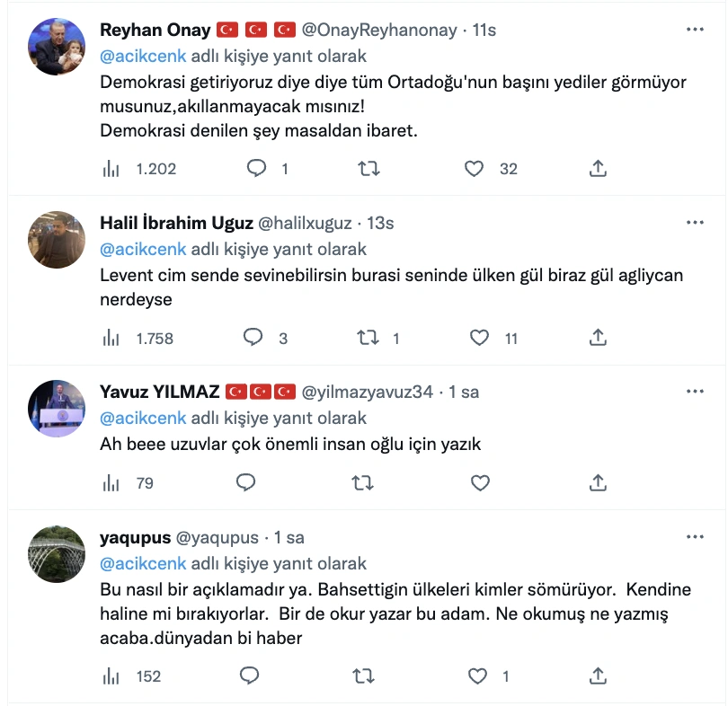Open yaqupus's bridge profile picture
Screen dimensions: 728x706
pos(58,555)
